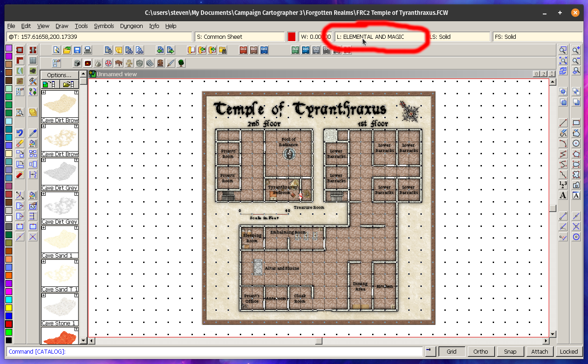Click the New drawing icon
Screen dimensions: 588x364
[56, 50]
